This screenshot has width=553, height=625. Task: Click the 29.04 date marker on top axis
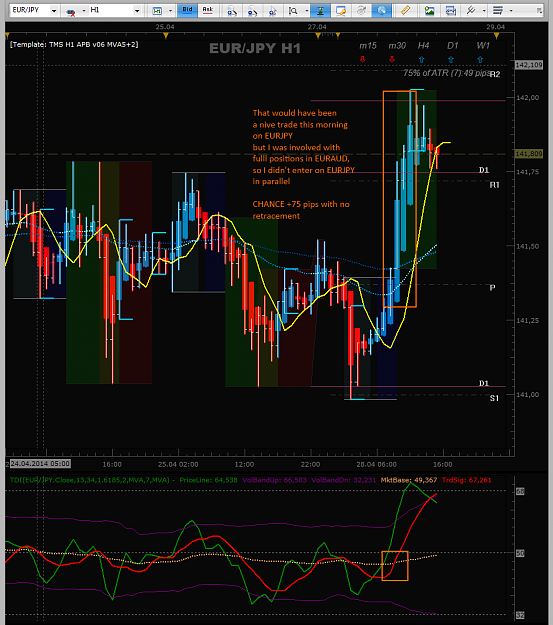point(495,27)
